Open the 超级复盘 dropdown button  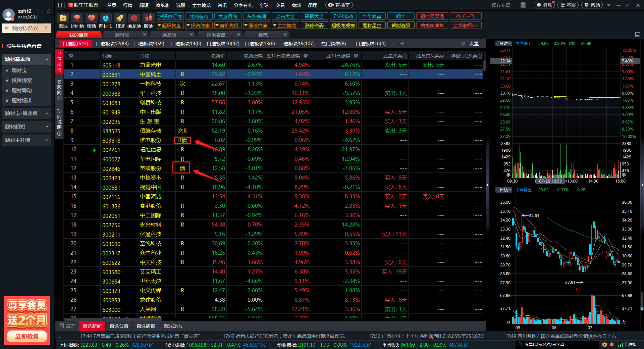(170, 26)
